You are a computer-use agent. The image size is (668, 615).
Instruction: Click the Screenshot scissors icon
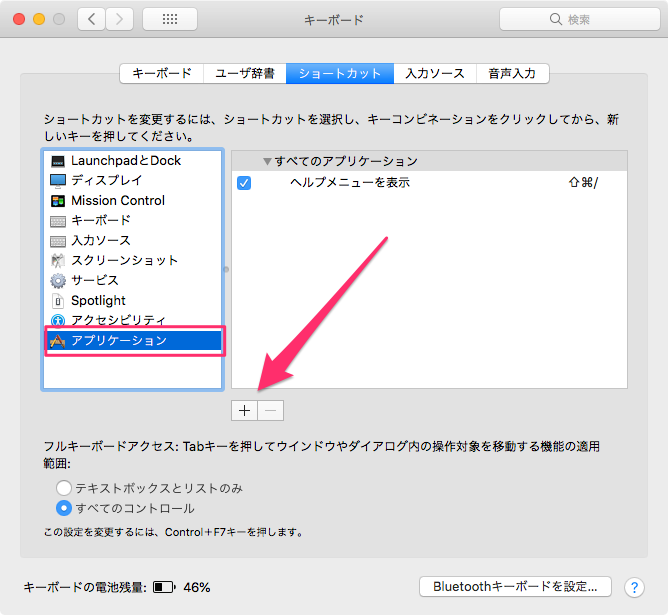58,261
